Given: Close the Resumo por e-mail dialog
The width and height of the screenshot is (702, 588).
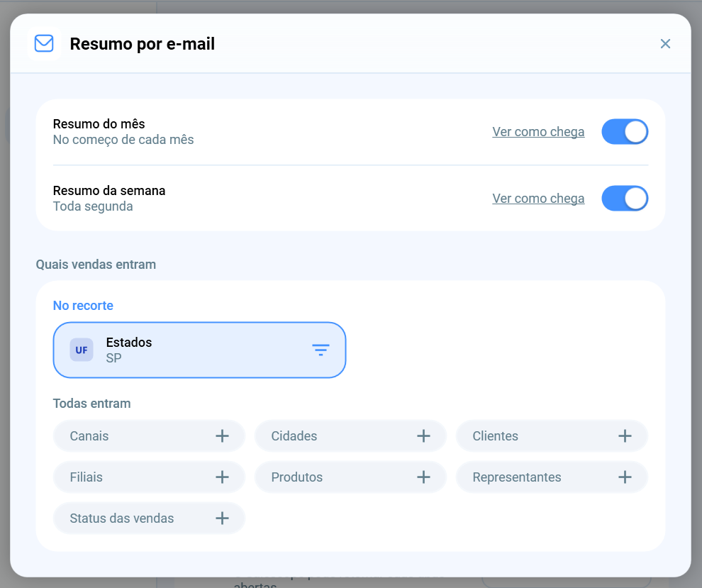Looking at the screenshot, I should tap(665, 44).
